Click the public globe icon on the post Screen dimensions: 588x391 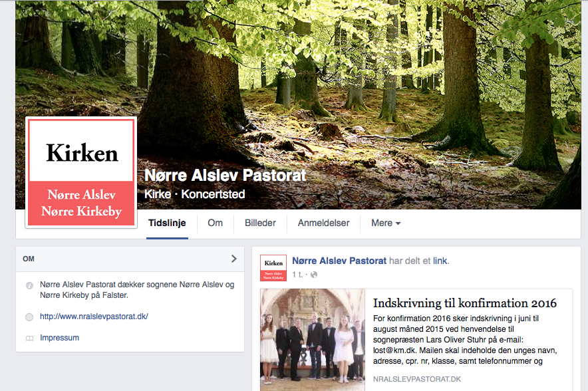[314, 275]
